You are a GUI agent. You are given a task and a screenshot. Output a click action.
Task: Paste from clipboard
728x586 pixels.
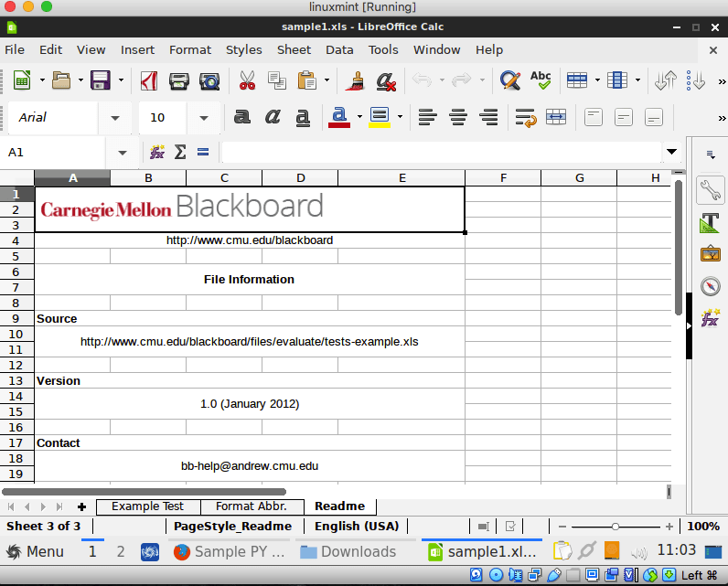(307, 80)
